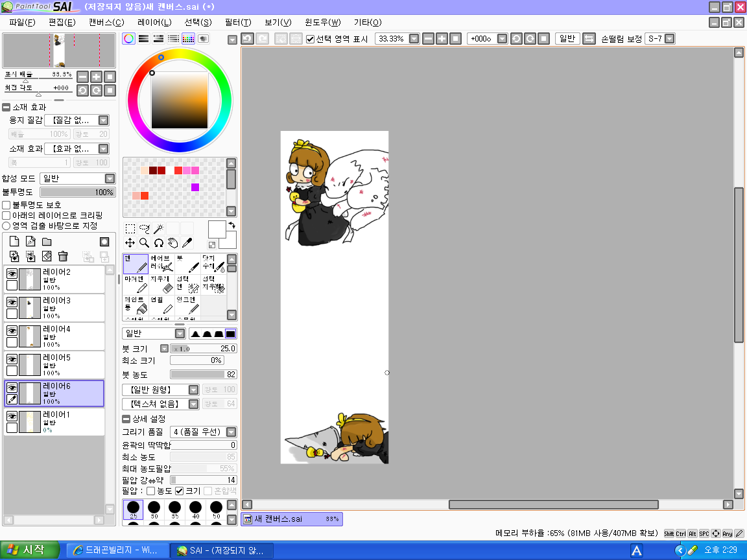747x560 pixels.
Task: Toggle 선택 영역 표시 checkbox
Action: point(310,39)
